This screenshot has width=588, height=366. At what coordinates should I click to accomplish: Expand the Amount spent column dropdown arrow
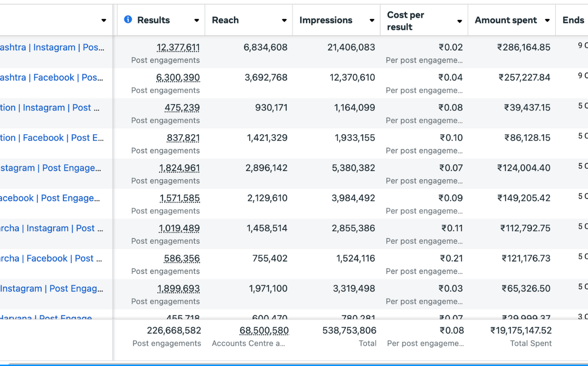[547, 20]
